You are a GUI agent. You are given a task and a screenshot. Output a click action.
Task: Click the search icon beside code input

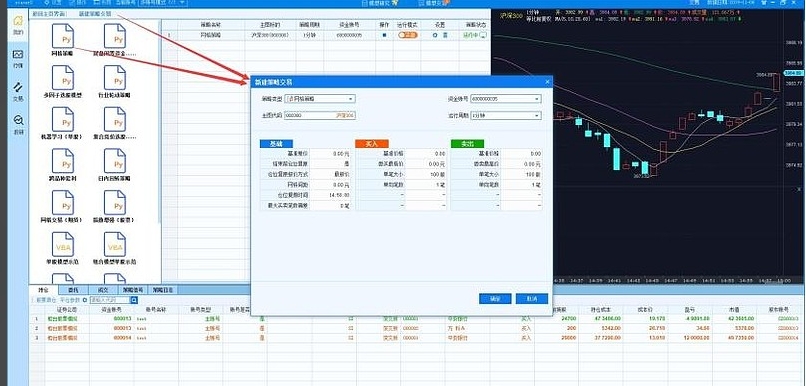[x=134, y=300]
